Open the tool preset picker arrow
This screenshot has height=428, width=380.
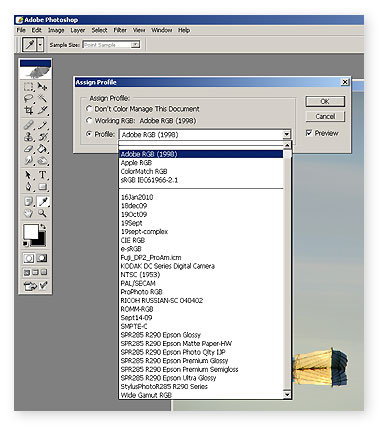(40, 44)
